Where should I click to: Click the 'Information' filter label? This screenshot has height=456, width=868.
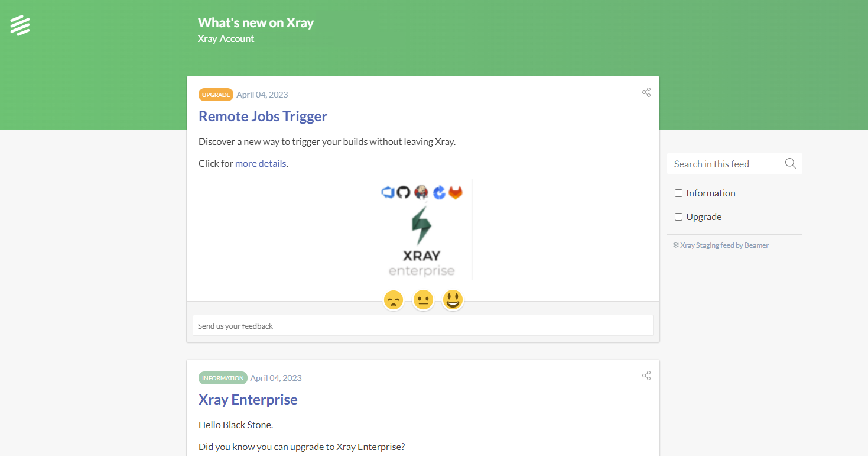pyautogui.click(x=711, y=193)
